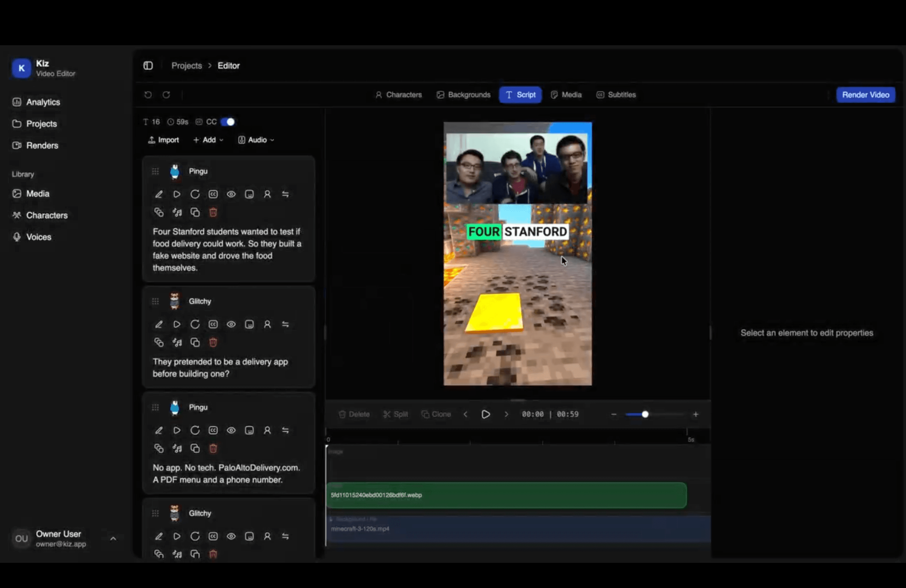Play the video preview
The height and width of the screenshot is (588, 906).
pos(486,414)
